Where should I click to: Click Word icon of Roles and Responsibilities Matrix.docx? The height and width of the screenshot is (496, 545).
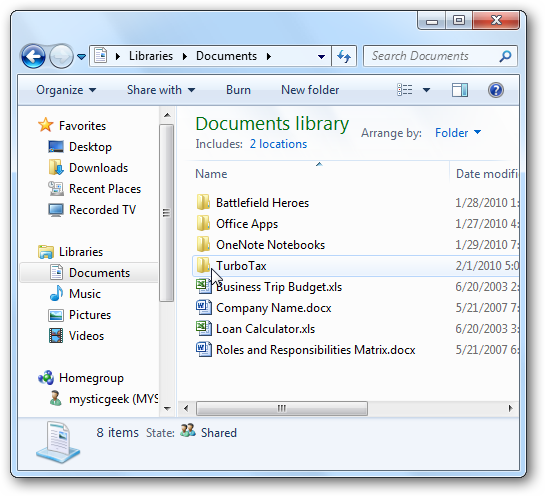[203, 349]
